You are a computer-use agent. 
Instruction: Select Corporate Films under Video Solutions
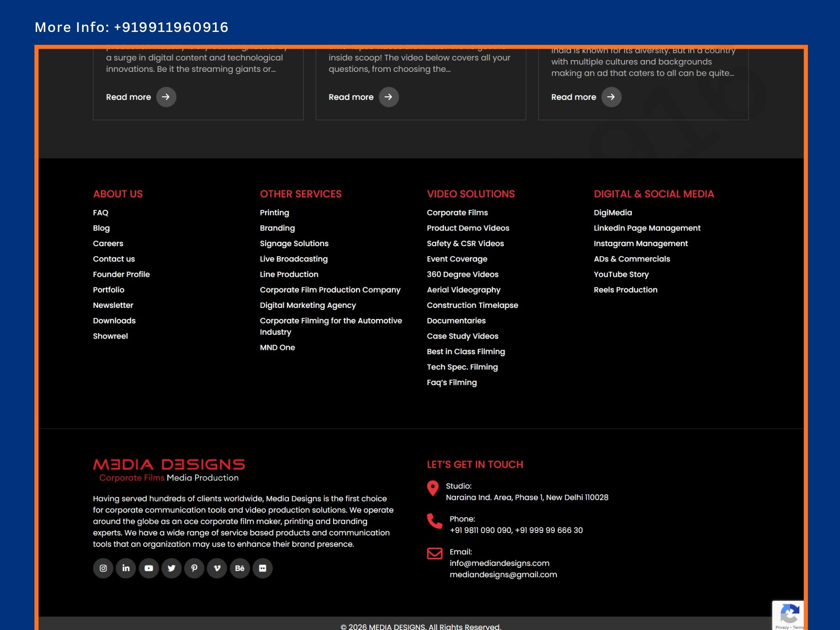point(457,213)
